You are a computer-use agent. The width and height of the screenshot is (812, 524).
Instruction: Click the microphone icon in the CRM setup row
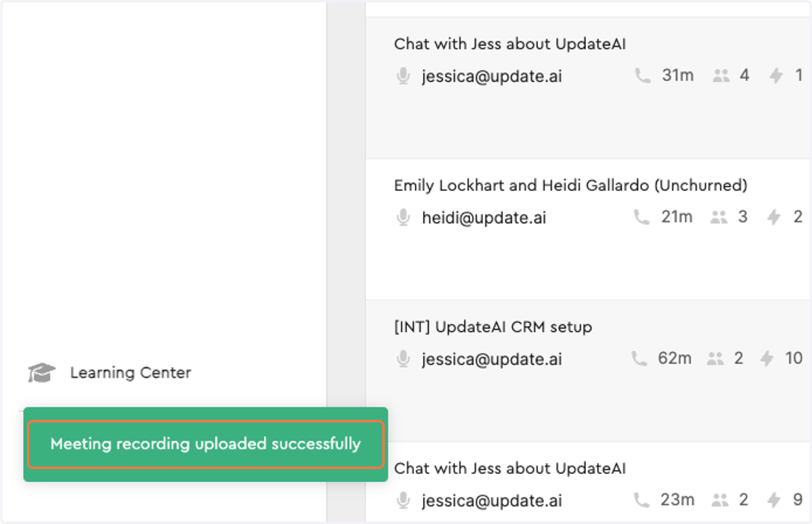pyautogui.click(x=403, y=359)
